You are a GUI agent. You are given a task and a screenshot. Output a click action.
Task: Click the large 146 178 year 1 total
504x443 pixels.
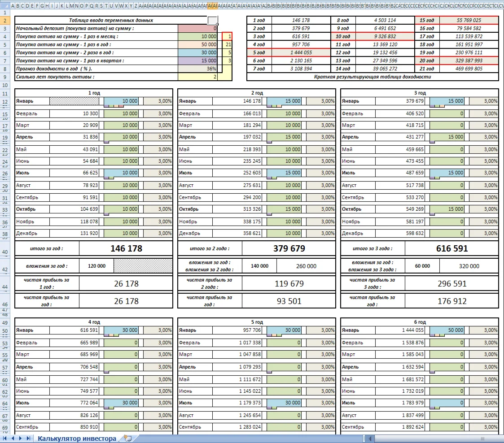[126, 248]
